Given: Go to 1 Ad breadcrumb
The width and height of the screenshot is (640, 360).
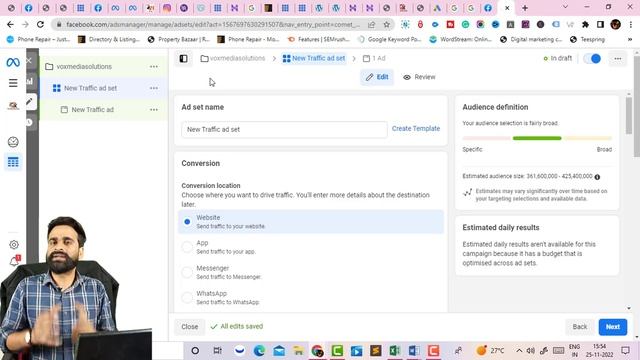Looking at the screenshot, I should point(374,58).
